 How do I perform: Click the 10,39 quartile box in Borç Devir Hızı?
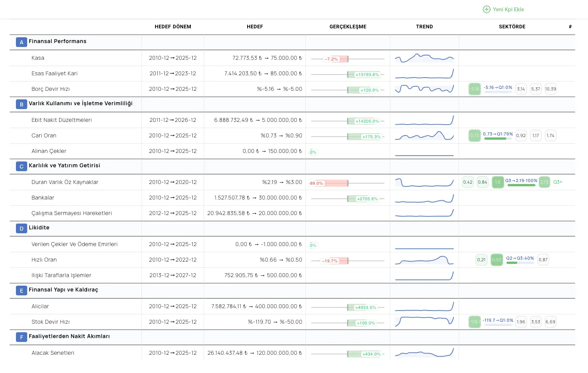point(550,89)
